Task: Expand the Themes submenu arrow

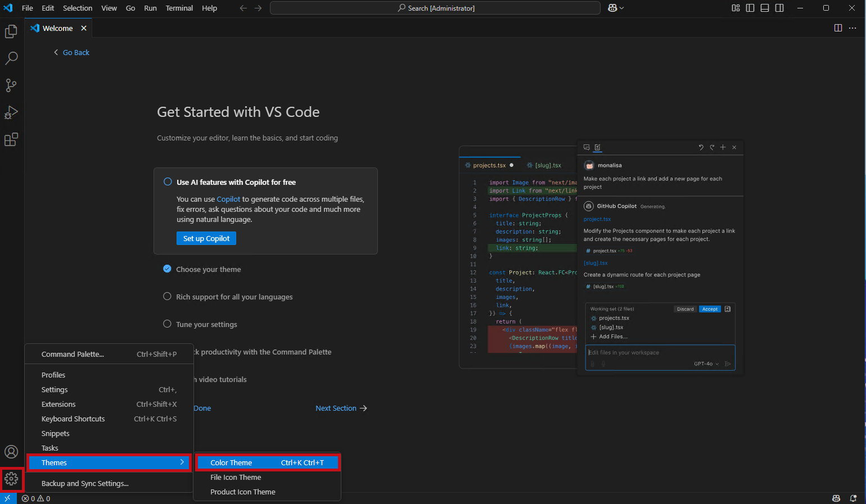Action: coord(182,462)
